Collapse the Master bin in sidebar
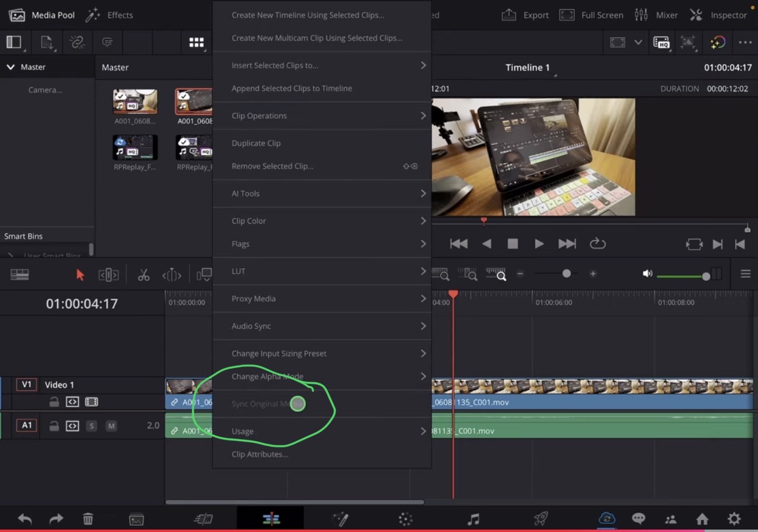Viewport: 758px width, 532px height. [11, 67]
